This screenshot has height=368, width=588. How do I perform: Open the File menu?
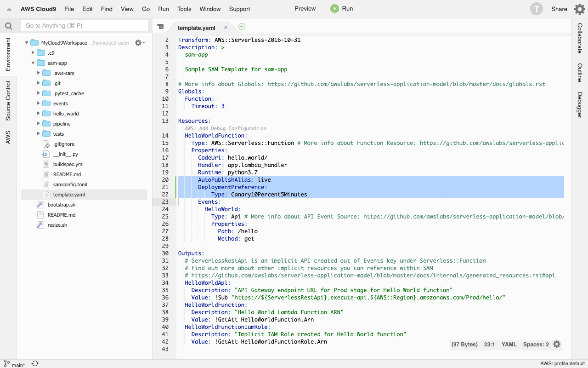(69, 9)
